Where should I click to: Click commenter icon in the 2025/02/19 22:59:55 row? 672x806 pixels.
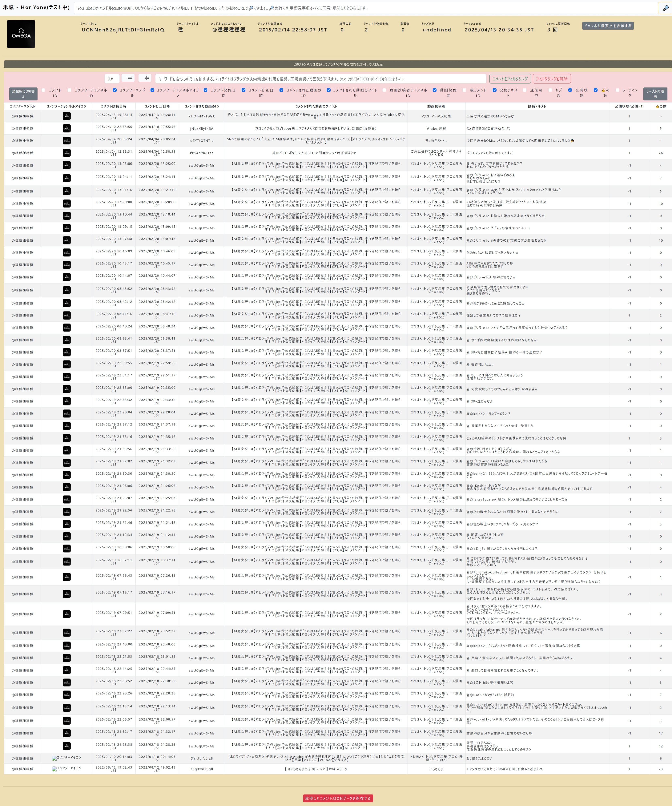coord(66,365)
